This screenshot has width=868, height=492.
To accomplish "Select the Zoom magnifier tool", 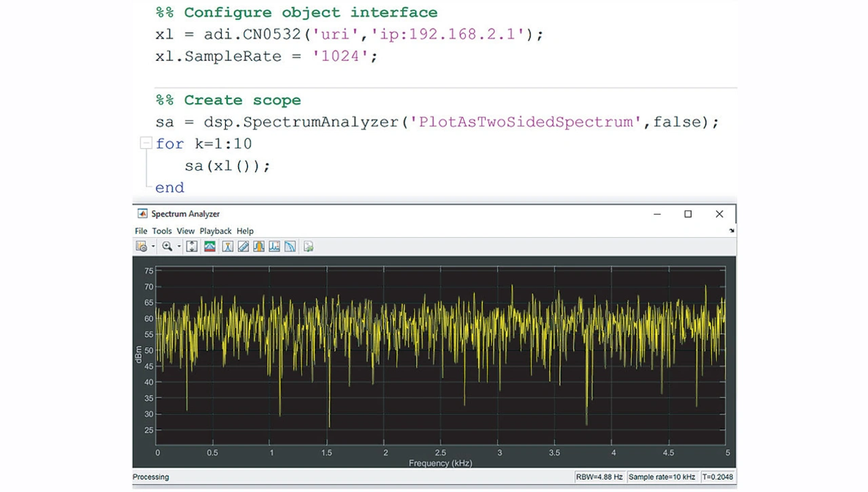I will pyautogui.click(x=167, y=247).
